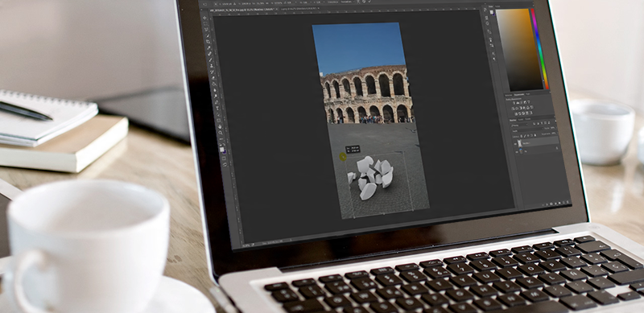Select the Eraser tool

pyautogui.click(x=213, y=77)
